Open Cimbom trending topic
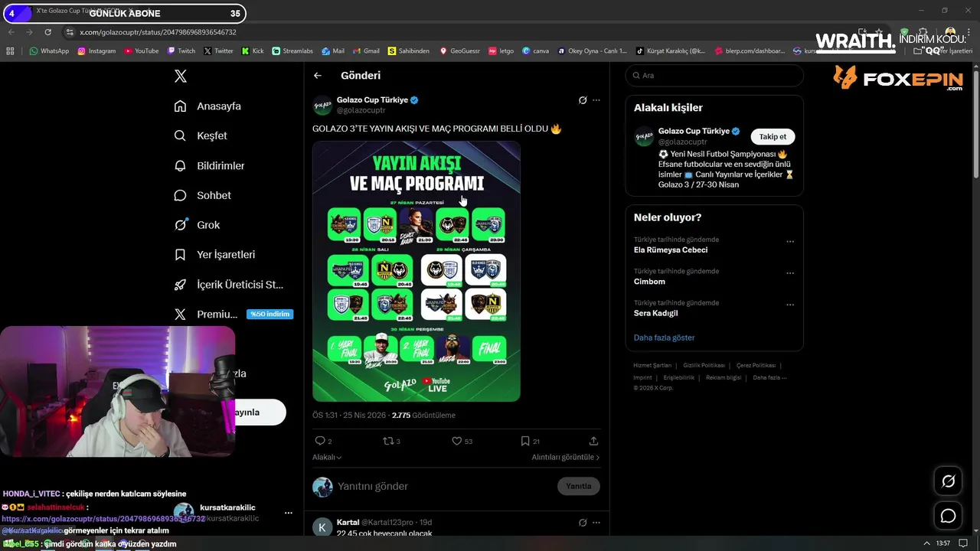 (x=649, y=282)
